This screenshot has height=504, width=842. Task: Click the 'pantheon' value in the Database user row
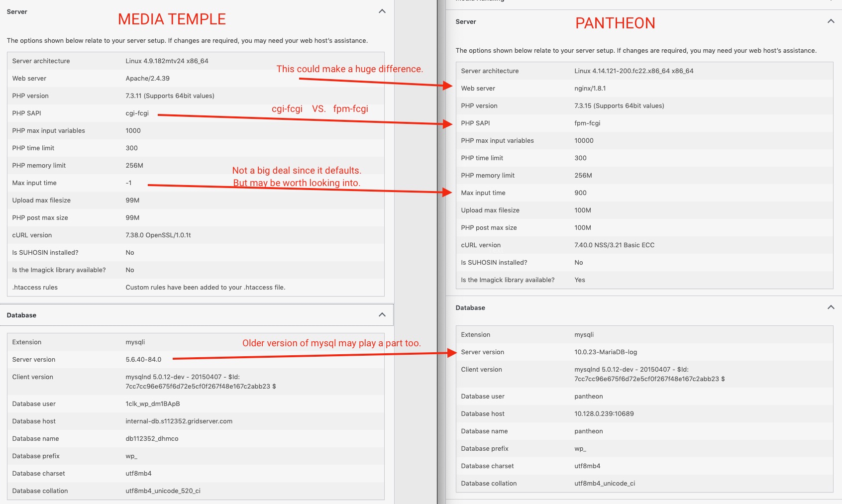(589, 397)
